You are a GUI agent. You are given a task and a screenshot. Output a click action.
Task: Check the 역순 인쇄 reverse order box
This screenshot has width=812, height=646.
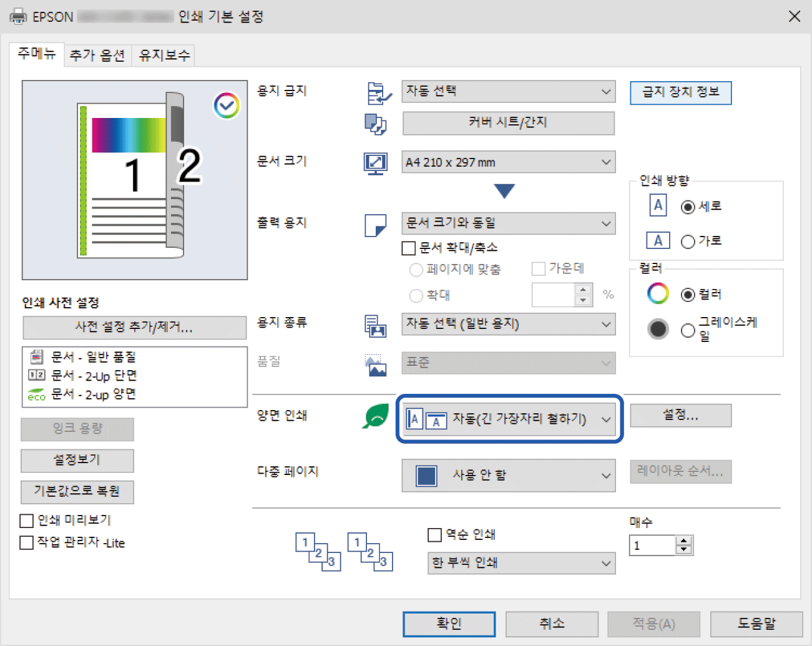(x=434, y=535)
